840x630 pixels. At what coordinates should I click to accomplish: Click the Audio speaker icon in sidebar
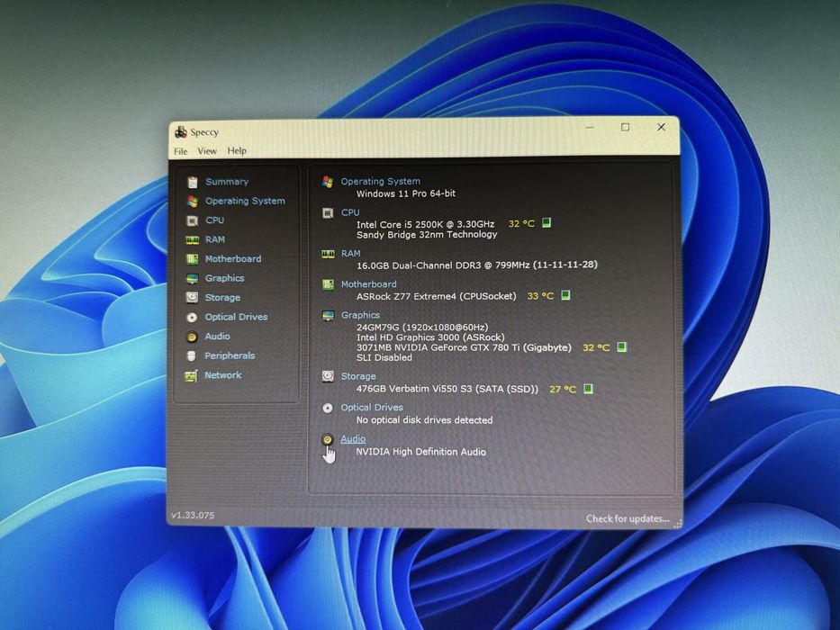coord(192,337)
